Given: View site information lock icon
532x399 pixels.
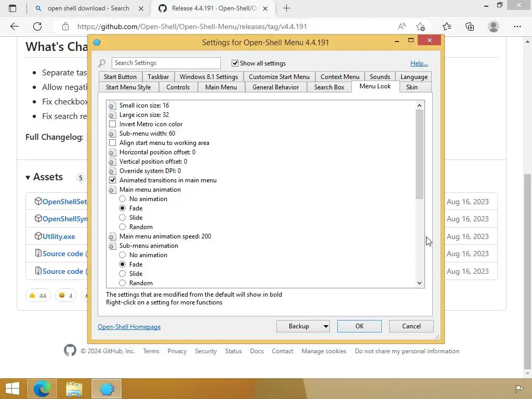Looking at the screenshot, I should pyautogui.click(x=65, y=26).
